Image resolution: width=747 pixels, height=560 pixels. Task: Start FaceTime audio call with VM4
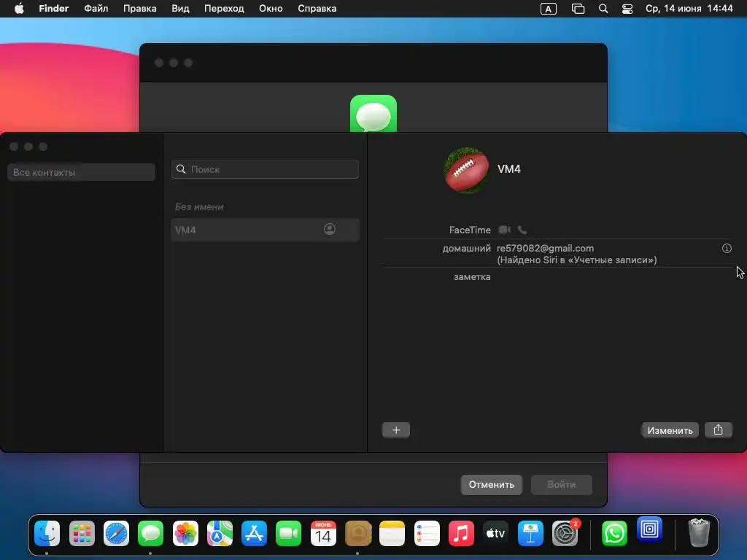coord(522,230)
